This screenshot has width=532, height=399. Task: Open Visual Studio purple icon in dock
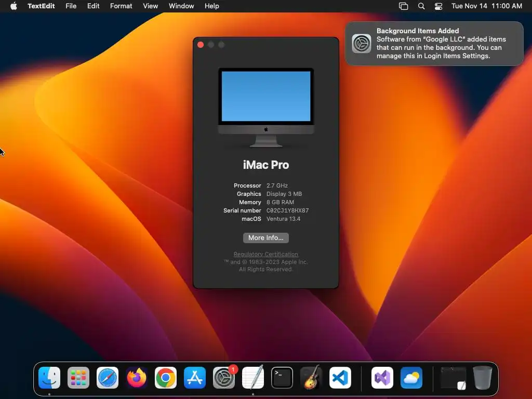(382, 377)
